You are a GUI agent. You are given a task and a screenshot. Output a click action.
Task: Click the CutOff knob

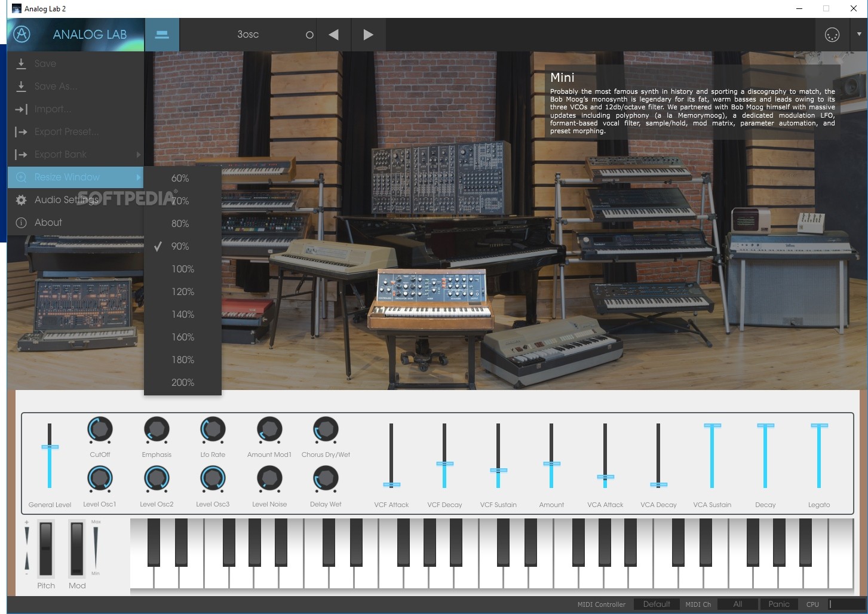point(100,429)
